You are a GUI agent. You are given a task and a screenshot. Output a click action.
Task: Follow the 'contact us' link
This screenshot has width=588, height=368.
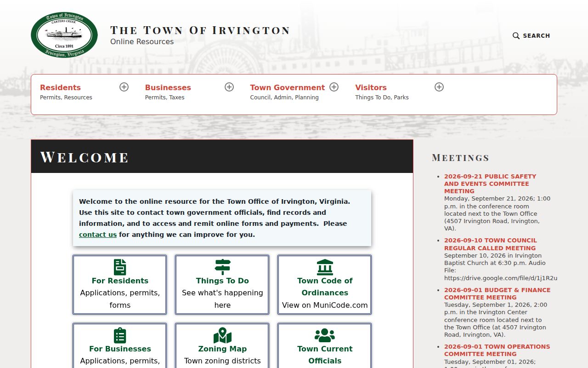click(x=98, y=235)
